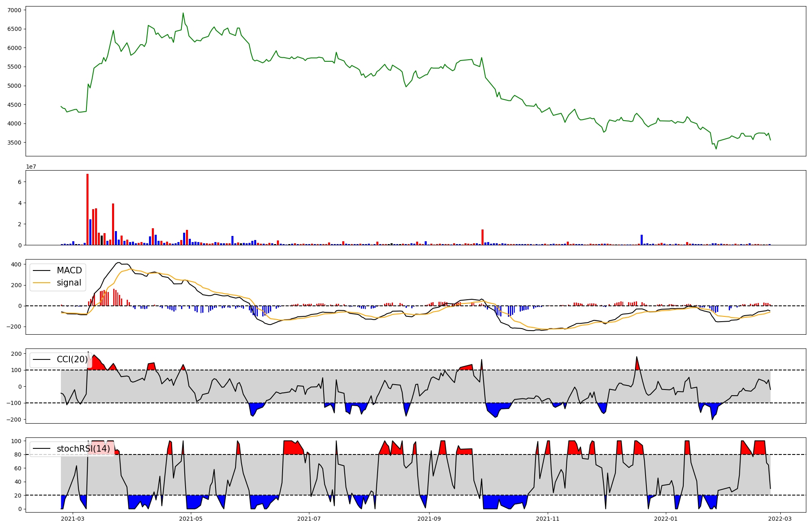Click the price line's highest peak
The height and width of the screenshot is (528, 812).
tap(183, 13)
